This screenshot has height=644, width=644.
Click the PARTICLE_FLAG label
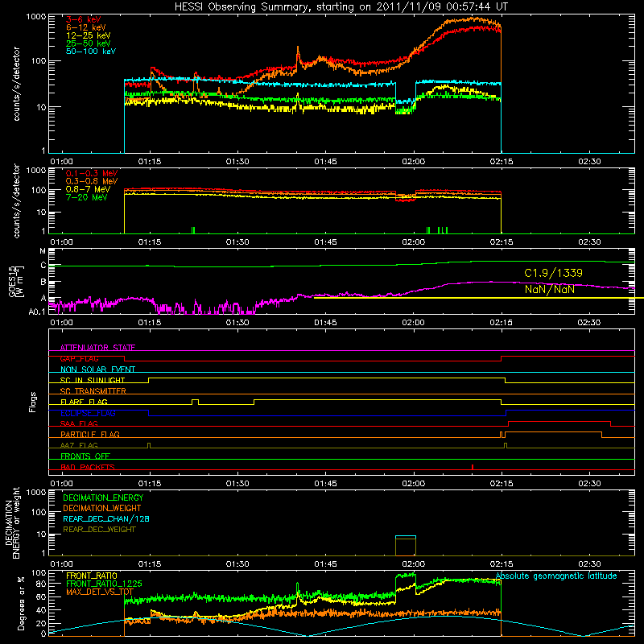click(x=90, y=434)
